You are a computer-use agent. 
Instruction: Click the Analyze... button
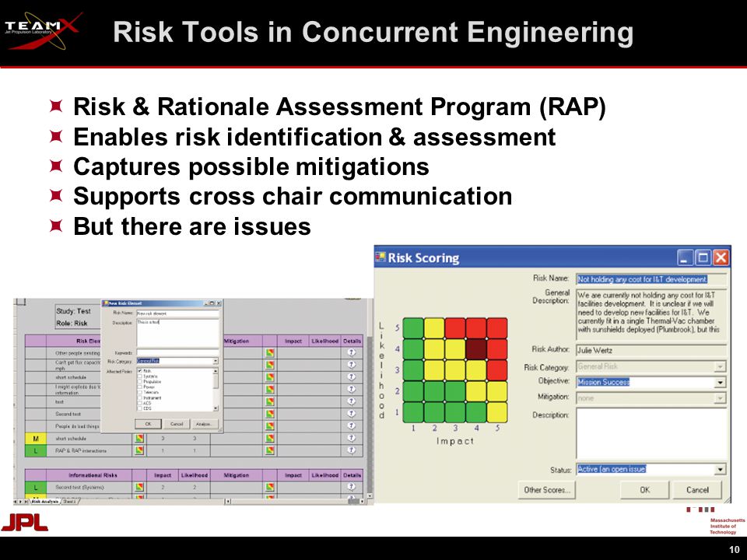pyautogui.click(x=205, y=424)
